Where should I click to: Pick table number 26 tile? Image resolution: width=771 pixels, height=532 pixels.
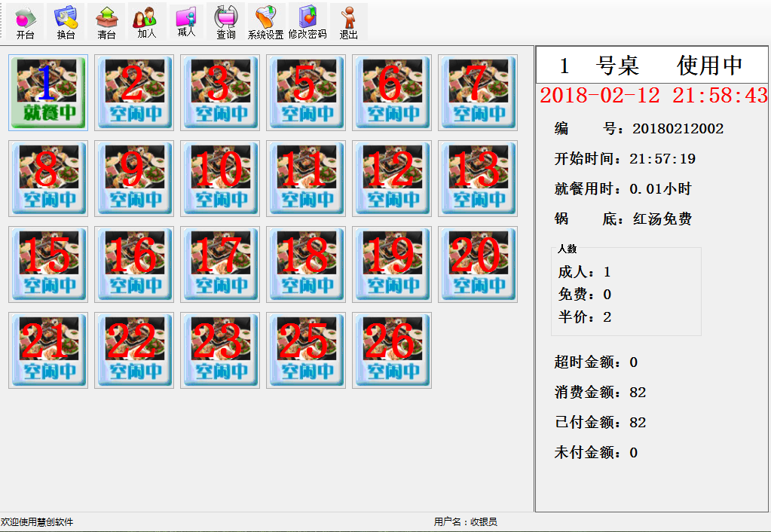pyautogui.click(x=392, y=350)
